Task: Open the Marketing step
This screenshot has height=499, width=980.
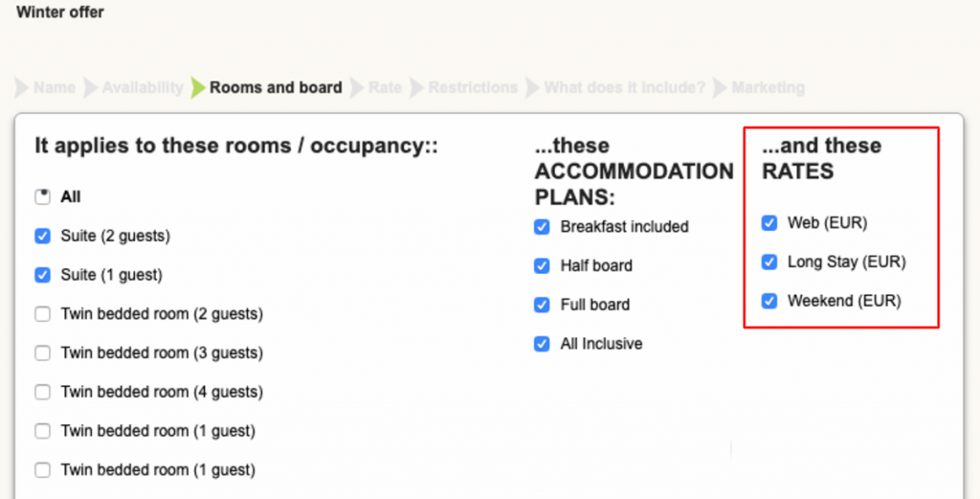Action: (768, 88)
